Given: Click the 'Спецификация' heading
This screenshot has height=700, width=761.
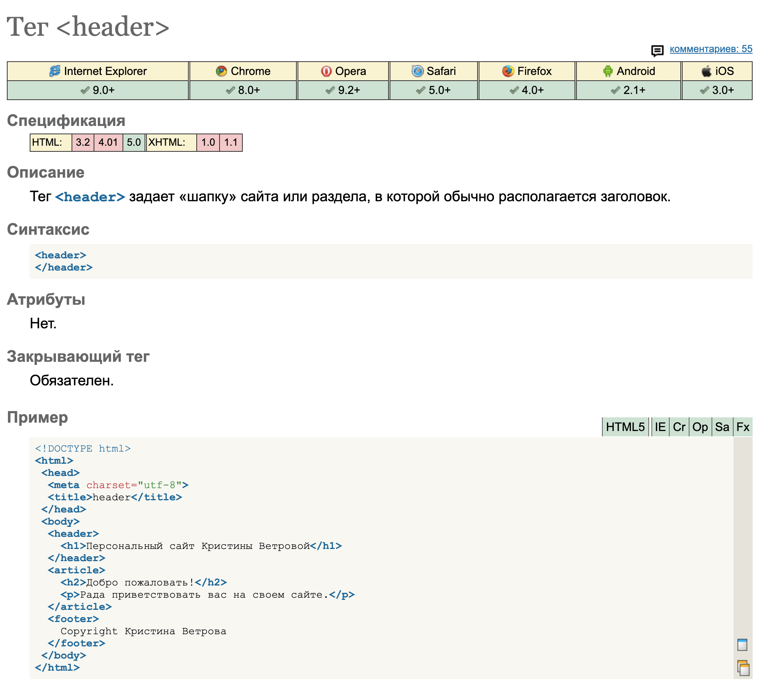Looking at the screenshot, I should pyautogui.click(x=66, y=121).
